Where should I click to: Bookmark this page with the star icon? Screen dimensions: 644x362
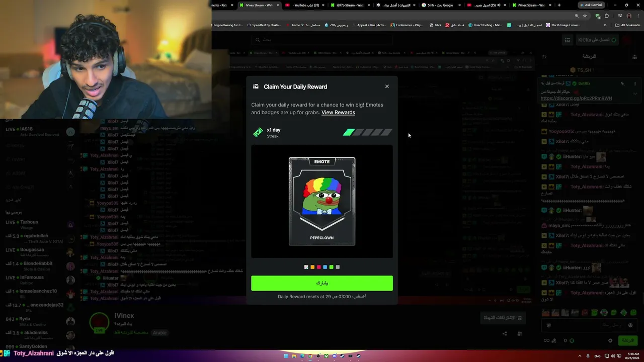point(585,16)
